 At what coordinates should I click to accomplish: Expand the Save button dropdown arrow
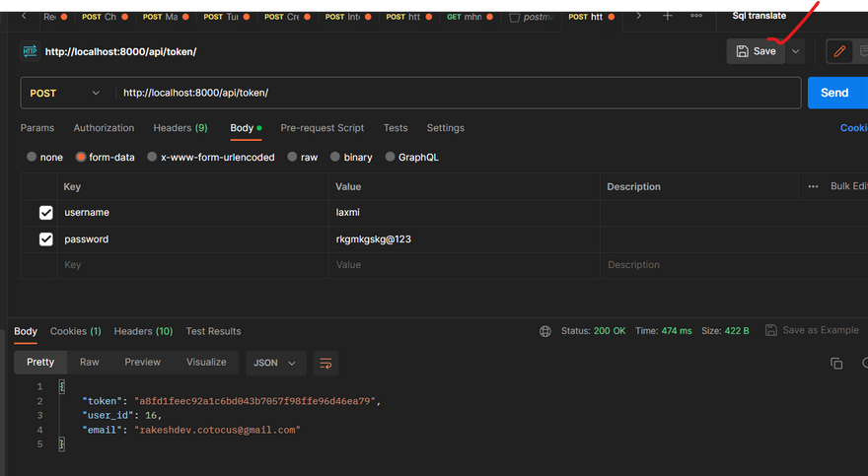(796, 51)
